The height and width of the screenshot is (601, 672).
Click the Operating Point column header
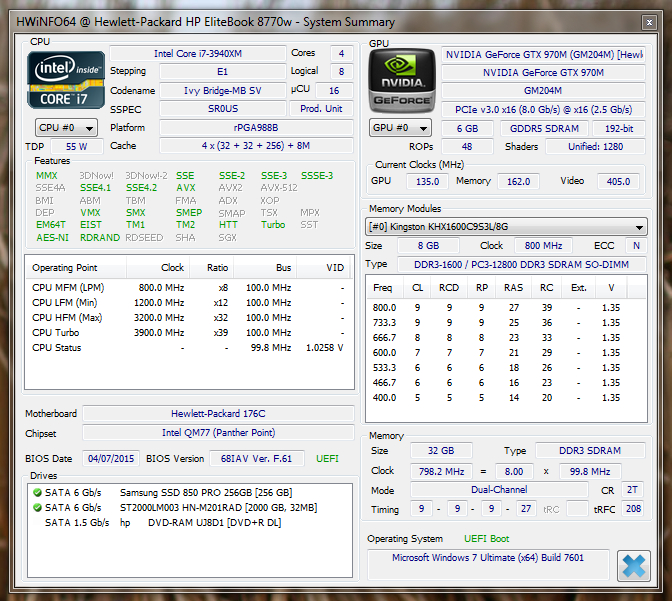point(76,268)
